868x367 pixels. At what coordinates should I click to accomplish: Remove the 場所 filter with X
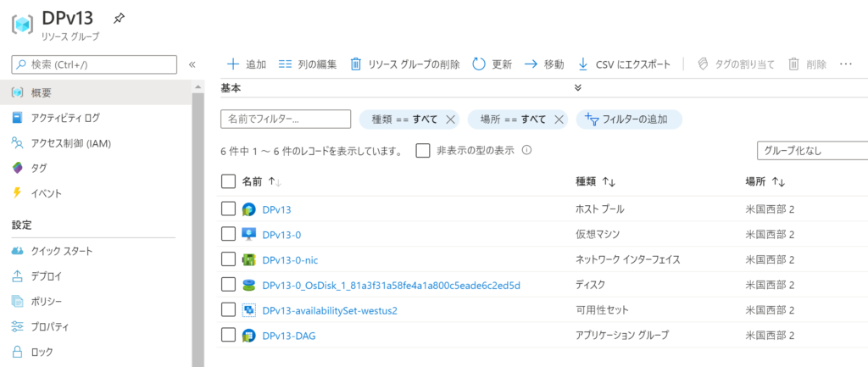559,119
